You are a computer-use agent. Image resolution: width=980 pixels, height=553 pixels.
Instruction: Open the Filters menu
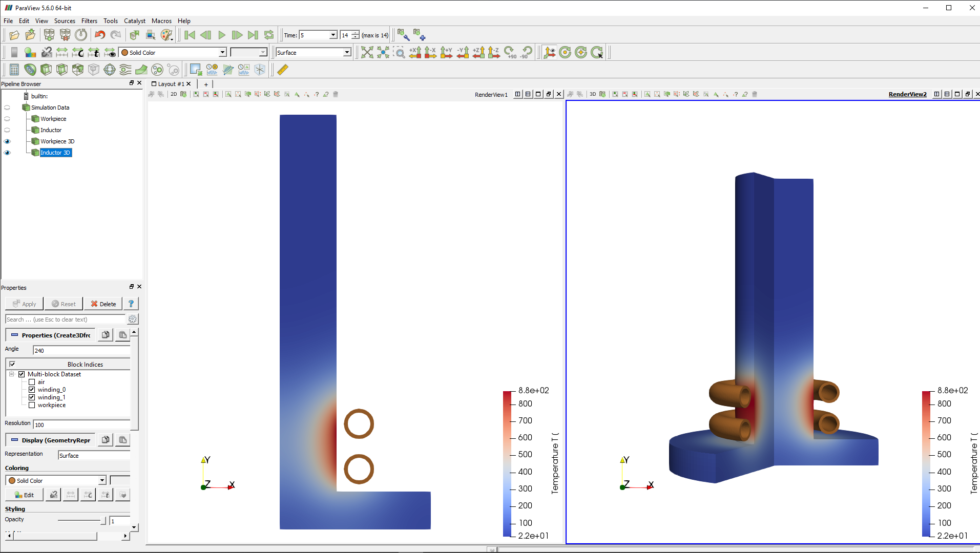point(89,21)
